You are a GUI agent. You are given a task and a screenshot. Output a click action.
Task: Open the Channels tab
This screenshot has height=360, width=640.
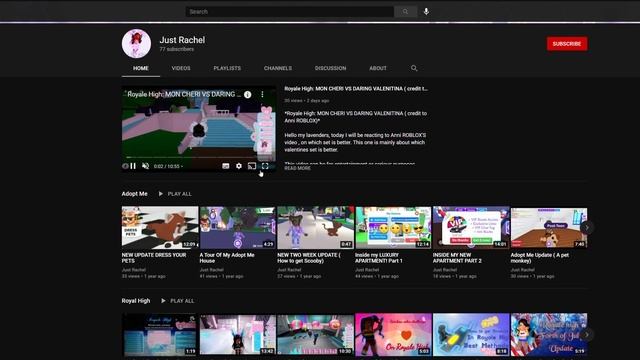coord(278,68)
